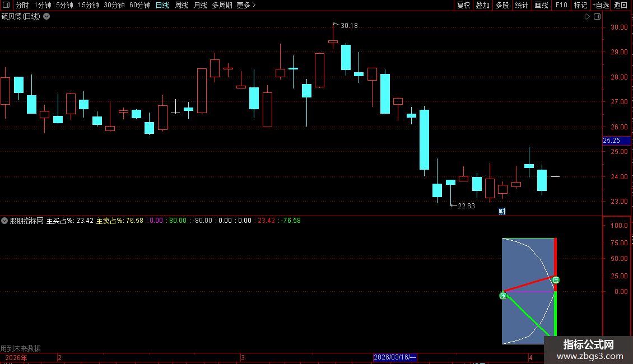633x364 pixels.
Task: Open the 多股 multi-stock view
Action: [502, 5]
